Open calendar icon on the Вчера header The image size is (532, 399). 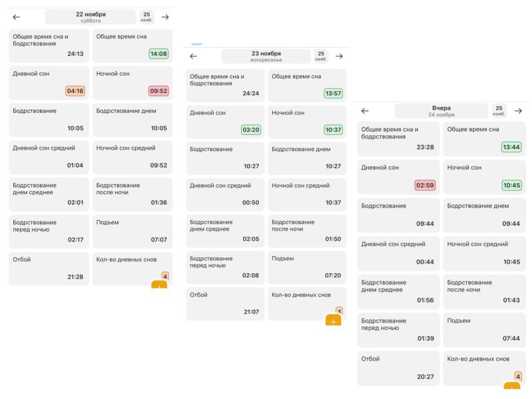click(499, 110)
